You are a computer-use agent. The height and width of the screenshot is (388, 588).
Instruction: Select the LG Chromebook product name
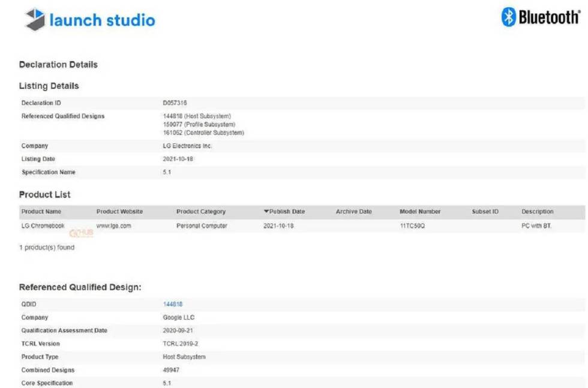click(x=43, y=225)
